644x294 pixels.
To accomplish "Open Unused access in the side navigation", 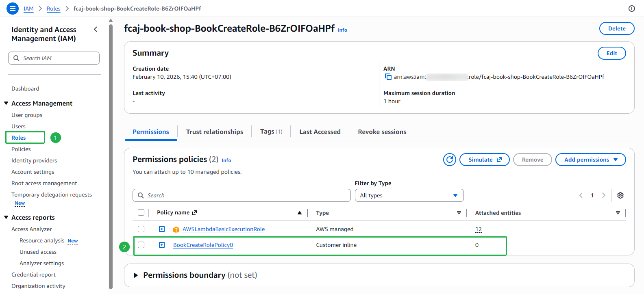I will (38, 252).
